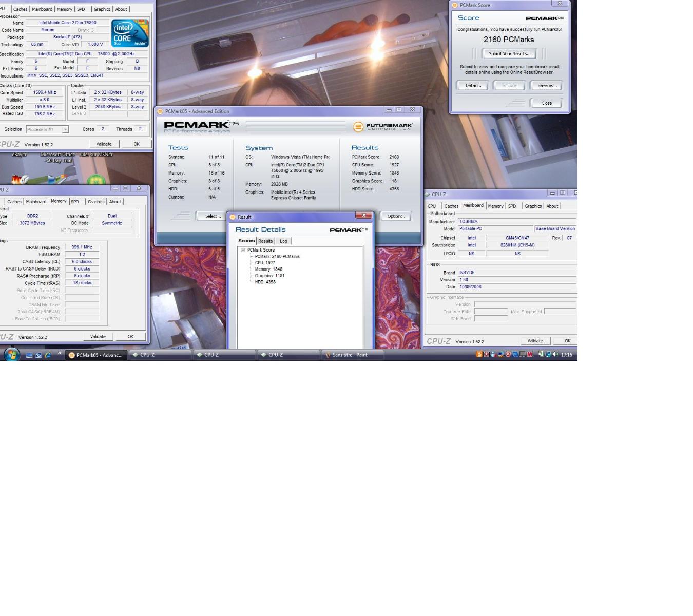Click the Intel Core 2 Duo logo
Image resolution: width=693 pixels, height=616 pixels.
130,33
